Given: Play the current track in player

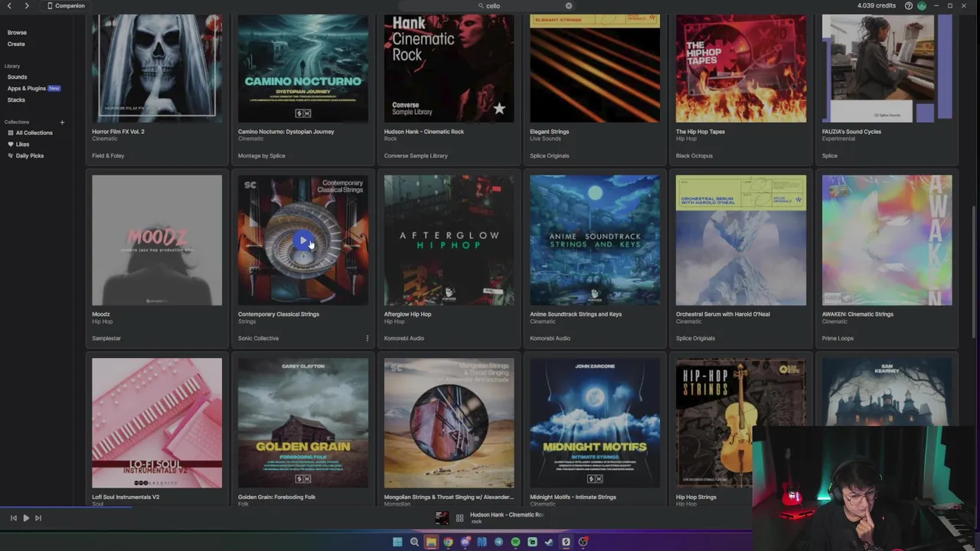Looking at the screenshot, I should (x=25, y=518).
